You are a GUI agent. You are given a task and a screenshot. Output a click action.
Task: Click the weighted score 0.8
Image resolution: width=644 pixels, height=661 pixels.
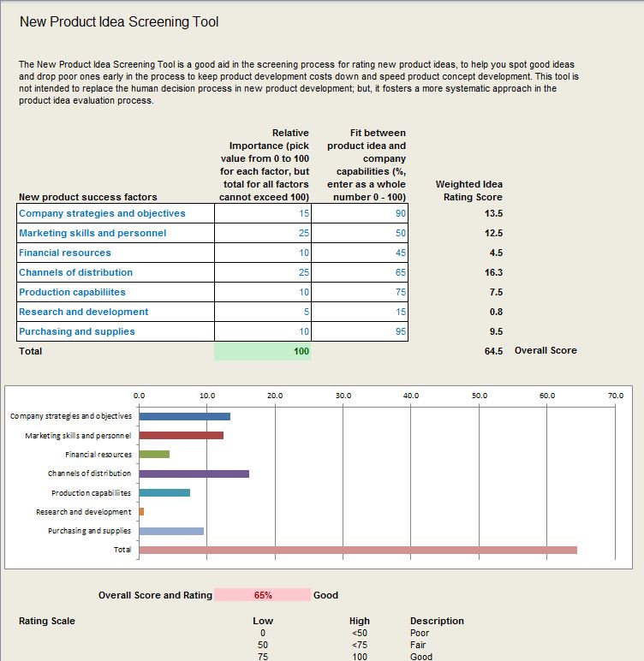496,312
